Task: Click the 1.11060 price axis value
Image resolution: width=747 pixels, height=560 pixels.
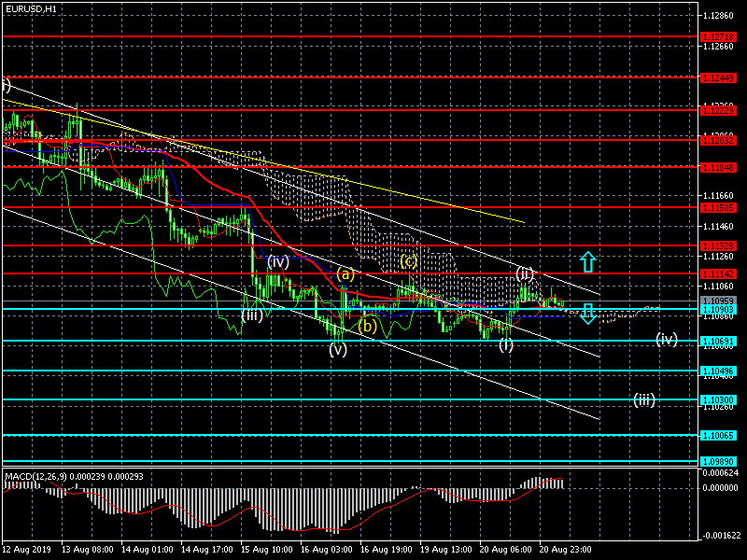Action: tap(718, 287)
